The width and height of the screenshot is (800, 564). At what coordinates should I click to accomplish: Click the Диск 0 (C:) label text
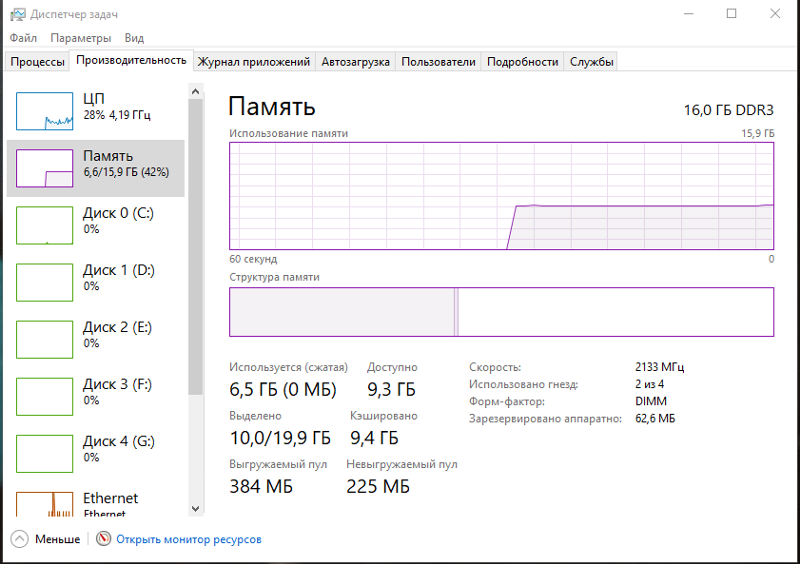click(x=118, y=213)
